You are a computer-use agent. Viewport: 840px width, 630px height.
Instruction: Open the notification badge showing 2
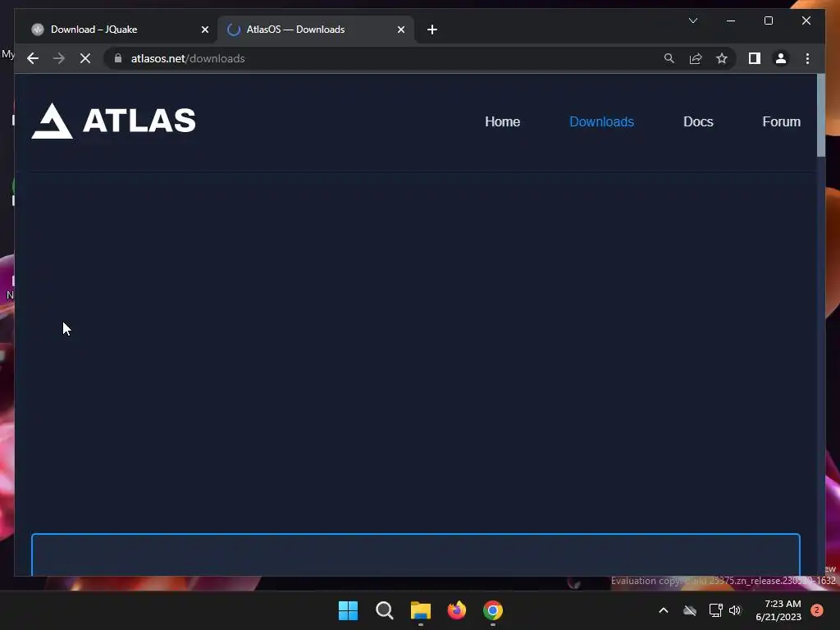pyautogui.click(x=817, y=610)
